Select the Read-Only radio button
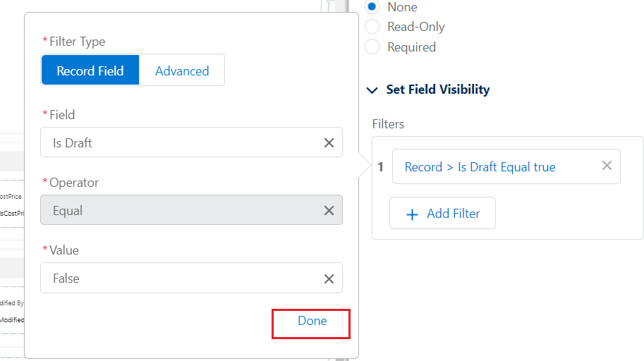This screenshot has width=644, height=361. click(372, 27)
